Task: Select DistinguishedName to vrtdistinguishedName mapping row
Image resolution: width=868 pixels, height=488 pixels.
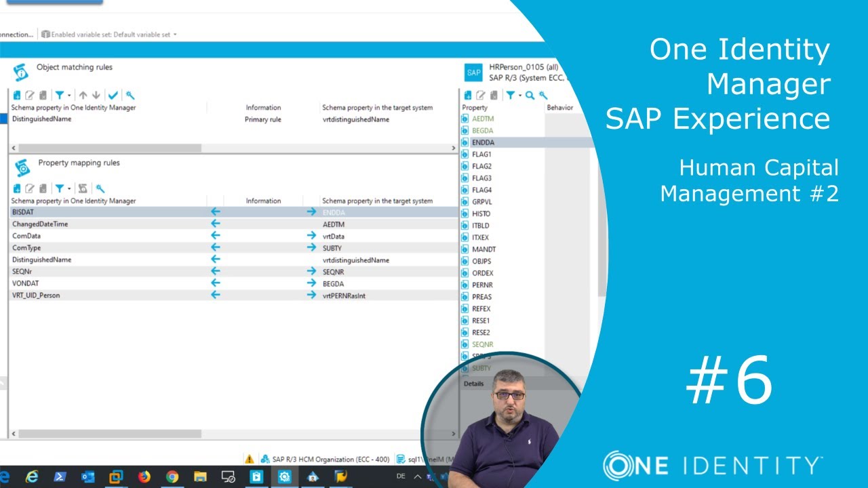Action: (x=233, y=260)
